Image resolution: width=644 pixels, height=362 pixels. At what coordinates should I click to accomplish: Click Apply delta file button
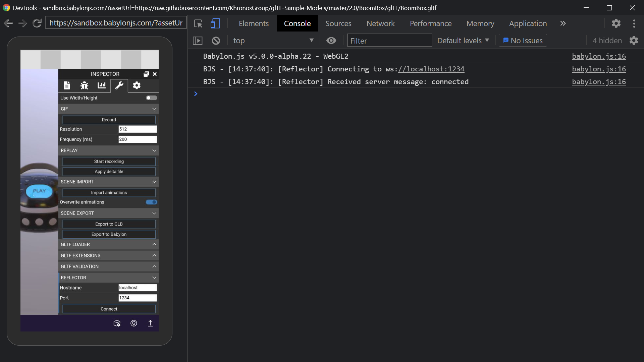pyautogui.click(x=109, y=172)
